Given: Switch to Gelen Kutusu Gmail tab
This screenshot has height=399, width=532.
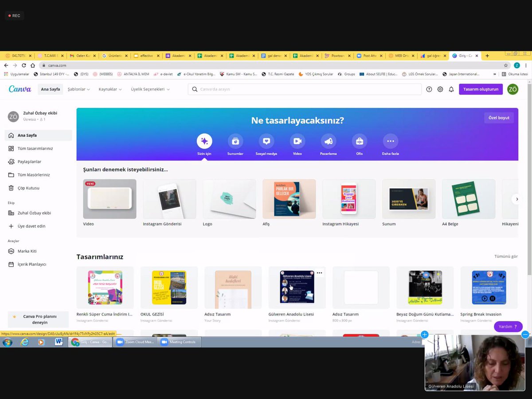Looking at the screenshot, I should tap(82, 55).
